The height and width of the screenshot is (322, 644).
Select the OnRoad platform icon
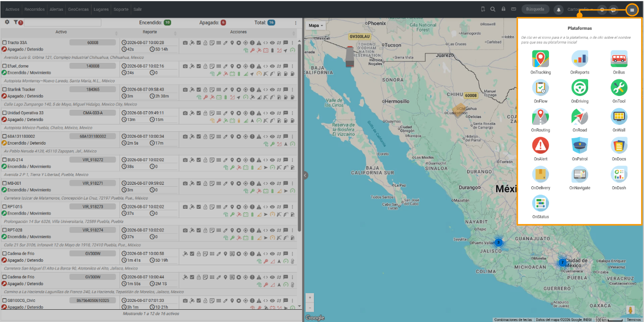pos(579,117)
